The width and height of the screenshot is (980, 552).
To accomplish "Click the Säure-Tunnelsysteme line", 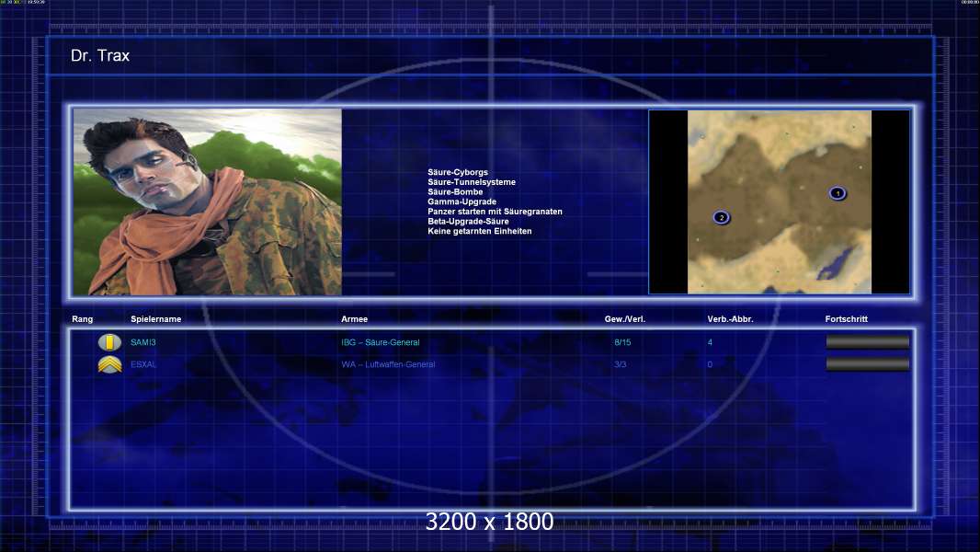I will click(472, 182).
